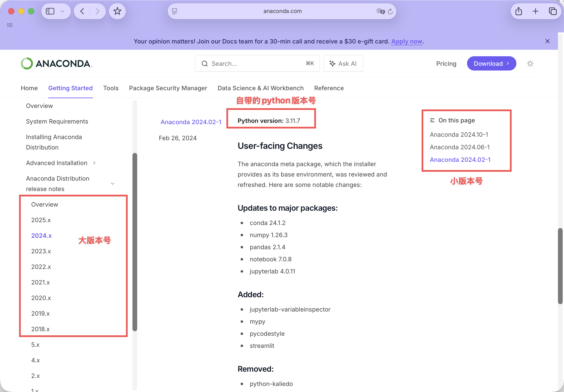Reload the page with refresh icon
564x392 pixels.
pyautogui.click(x=390, y=11)
